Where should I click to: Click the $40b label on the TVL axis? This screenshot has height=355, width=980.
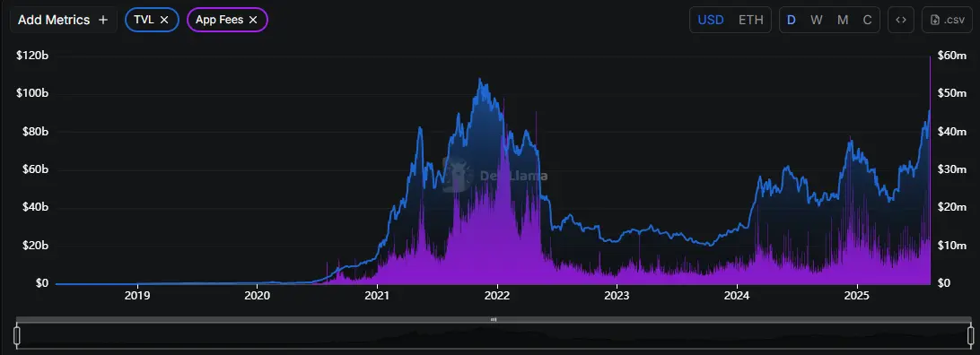(35, 207)
